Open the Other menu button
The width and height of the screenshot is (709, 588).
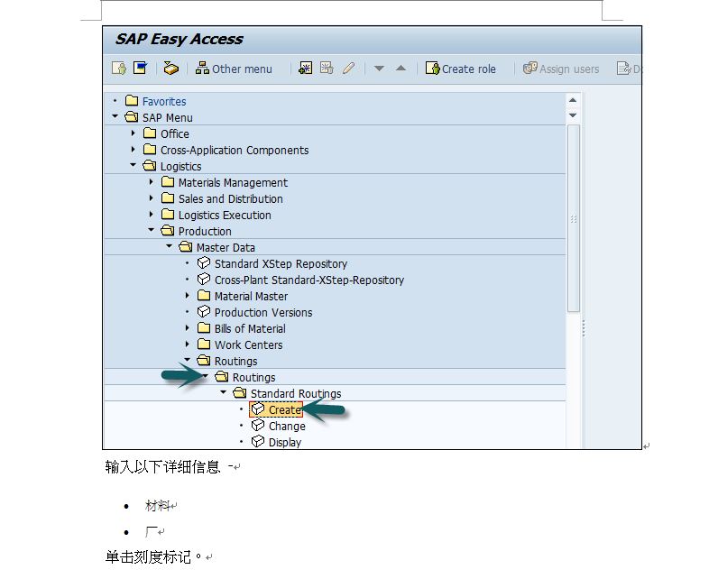tap(234, 69)
